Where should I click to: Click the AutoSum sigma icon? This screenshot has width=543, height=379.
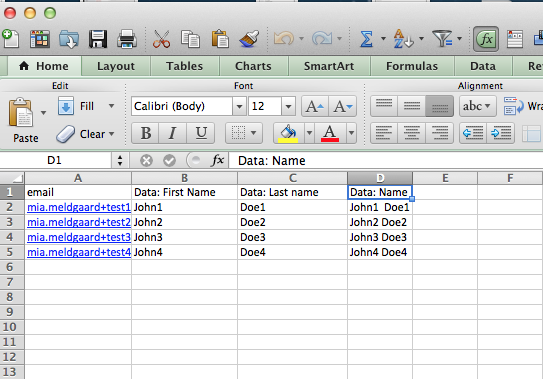(x=366, y=38)
